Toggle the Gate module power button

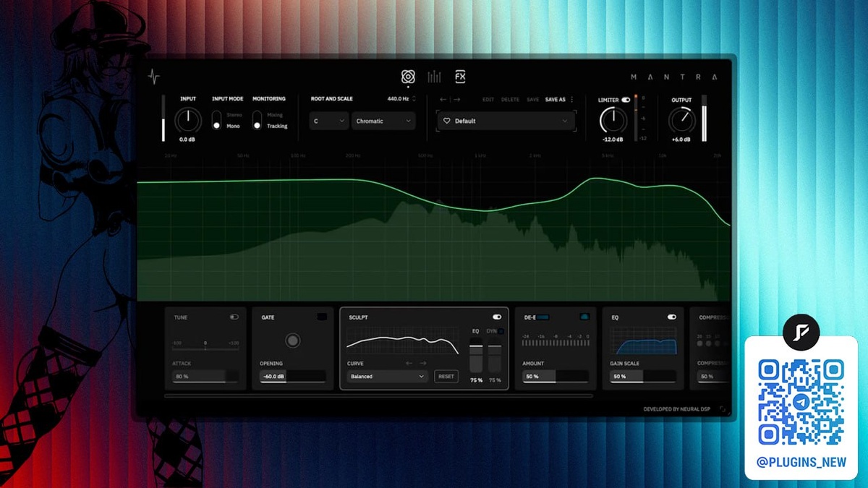pos(322,317)
